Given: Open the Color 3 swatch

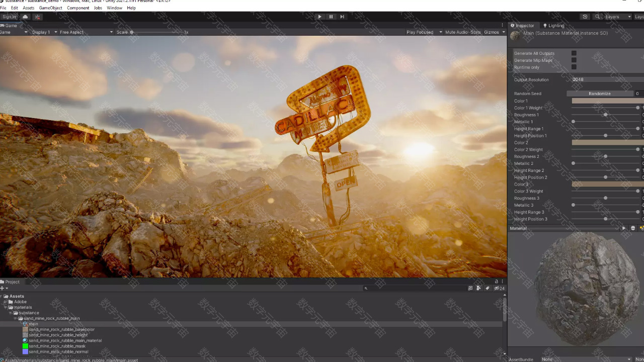Looking at the screenshot, I should pos(608,184).
